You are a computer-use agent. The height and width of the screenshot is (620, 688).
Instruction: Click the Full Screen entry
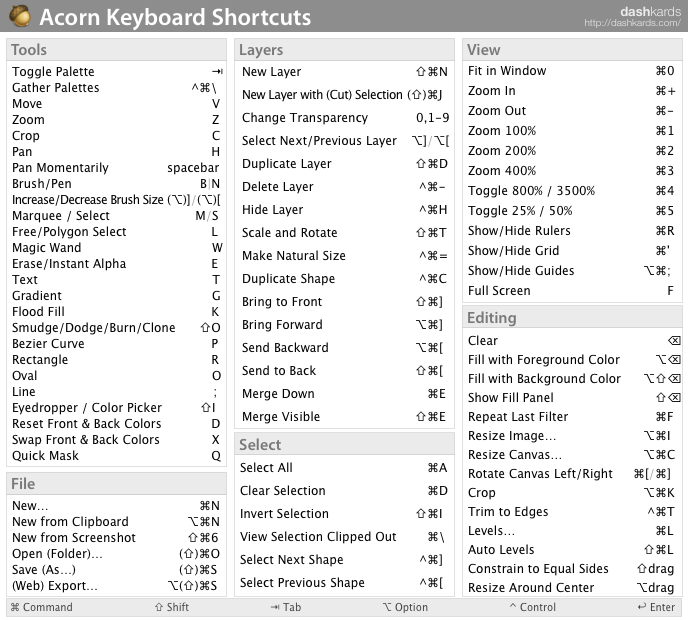571,290
